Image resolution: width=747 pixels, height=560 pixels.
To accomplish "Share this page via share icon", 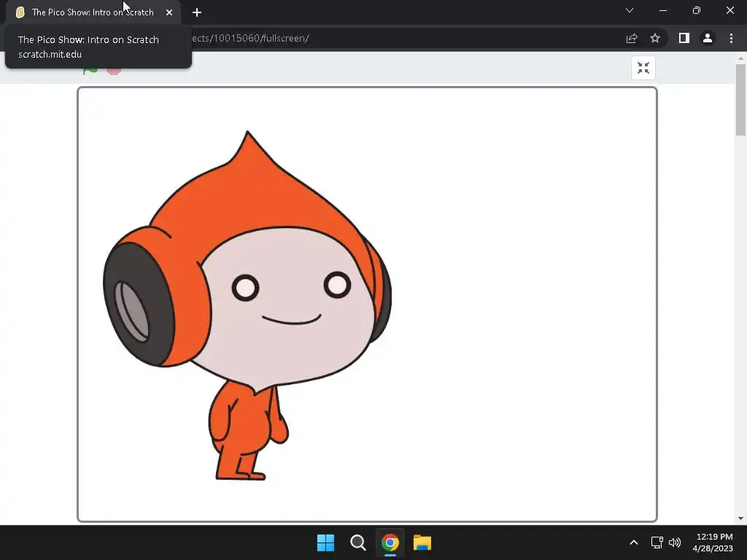I will pos(632,38).
